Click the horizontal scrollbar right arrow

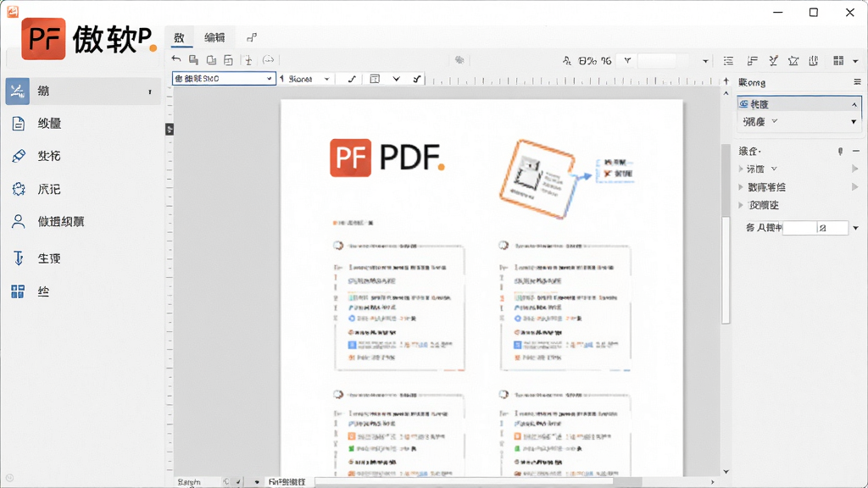712,482
